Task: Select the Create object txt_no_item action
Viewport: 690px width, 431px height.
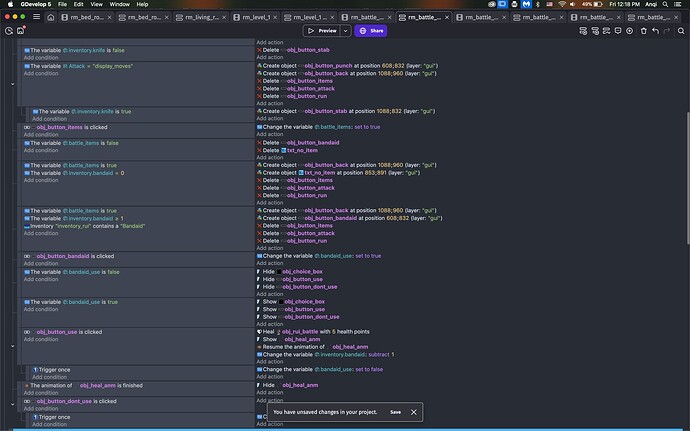Action: coord(338,173)
